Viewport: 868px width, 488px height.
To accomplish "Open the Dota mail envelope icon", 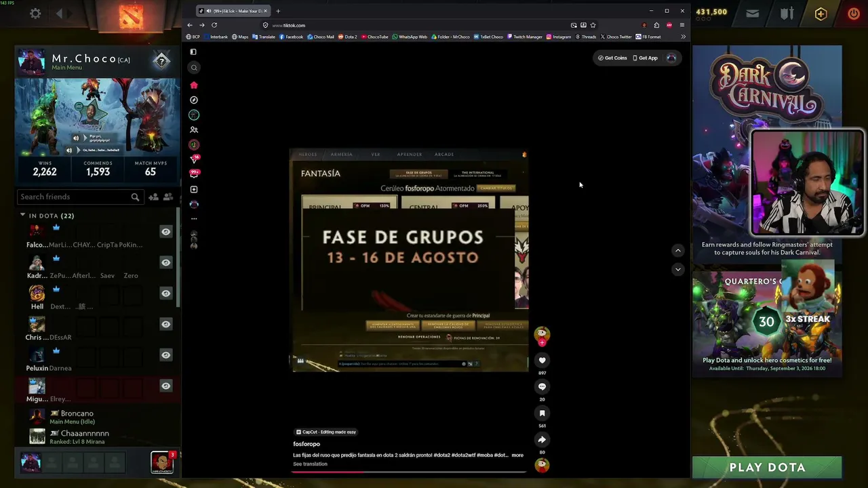I will pyautogui.click(x=753, y=13).
